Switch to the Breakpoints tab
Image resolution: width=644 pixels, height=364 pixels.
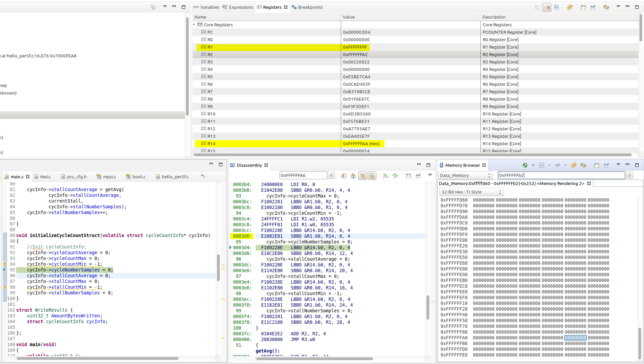click(307, 7)
